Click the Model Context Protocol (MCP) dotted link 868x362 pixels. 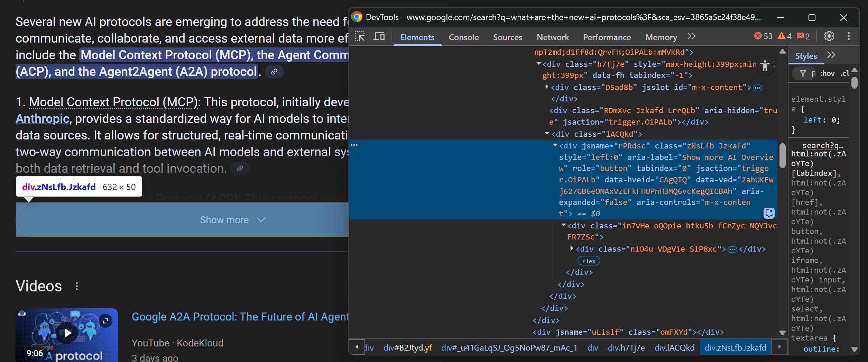coord(113,102)
